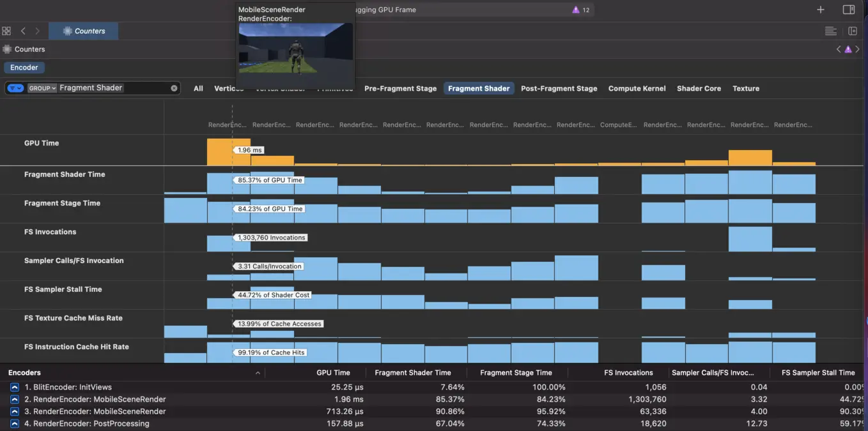Image resolution: width=868 pixels, height=431 pixels.
Task: Toggle sort order on Encoders column
Action: tap(258, 373)
